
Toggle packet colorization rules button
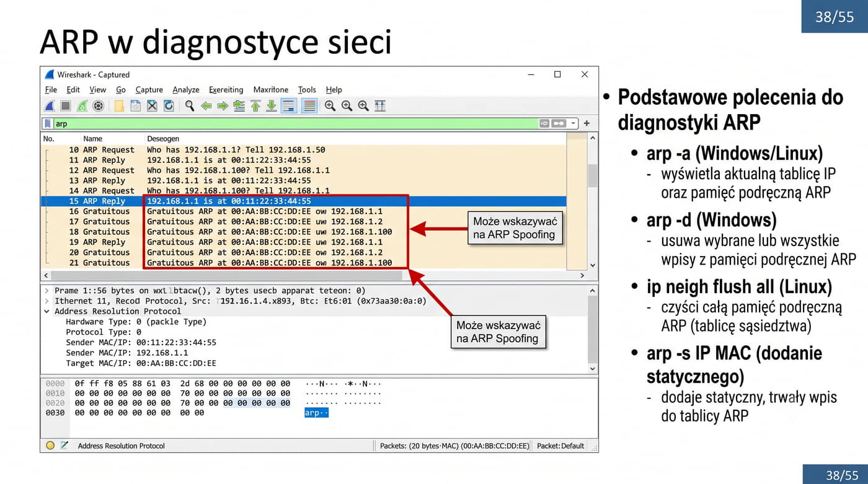pos(309,106)
